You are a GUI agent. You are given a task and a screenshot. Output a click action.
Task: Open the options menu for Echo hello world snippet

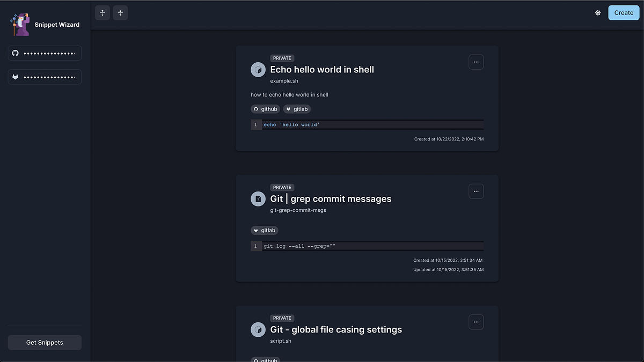point(476,62)
